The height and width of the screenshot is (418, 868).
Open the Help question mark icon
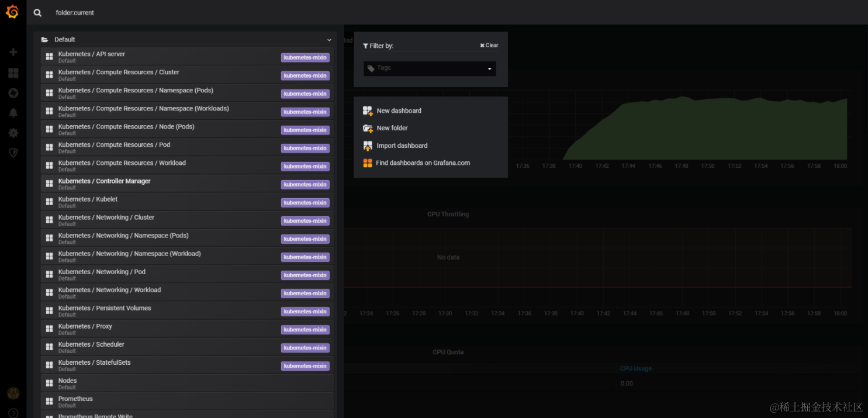[13, 413]
